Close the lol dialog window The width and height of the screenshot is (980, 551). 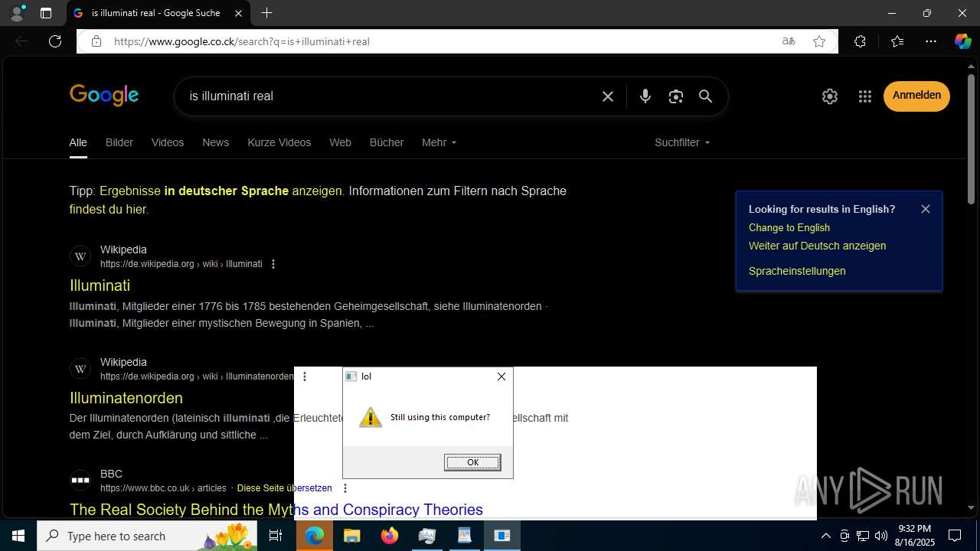point(501,377)
